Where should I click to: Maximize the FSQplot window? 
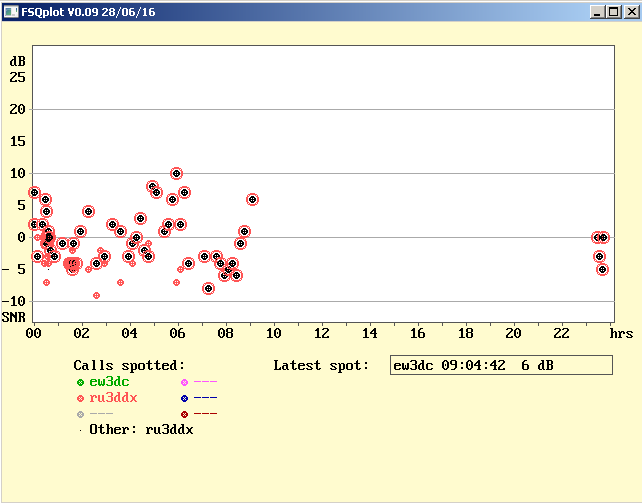(x=614, y=12)
